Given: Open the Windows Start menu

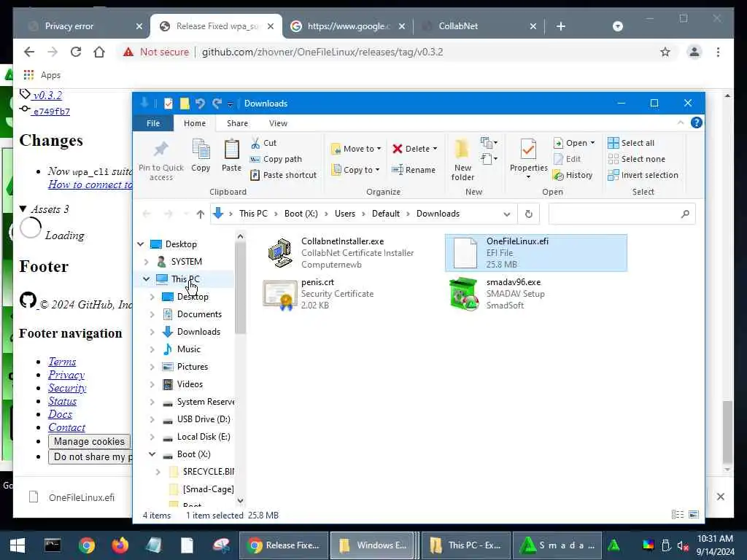Looking at the screenshot, I should click(x=18, y=545).
